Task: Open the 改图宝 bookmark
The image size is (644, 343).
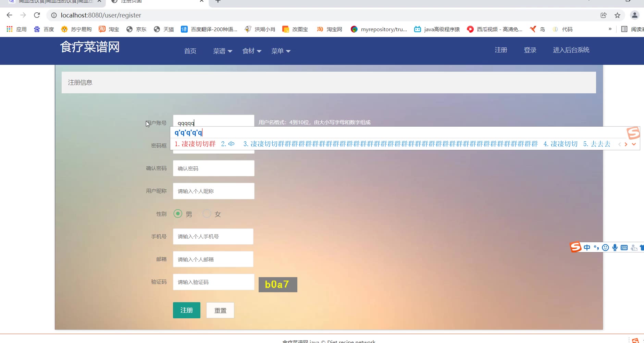Action: [x=295, y=29]
